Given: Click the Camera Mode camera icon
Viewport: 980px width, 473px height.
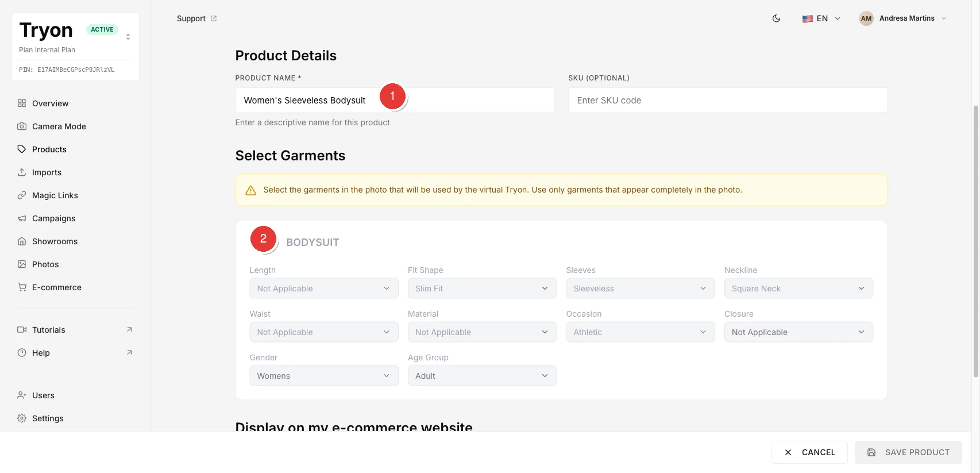Looking at the screenshot, I should [22, 126].
